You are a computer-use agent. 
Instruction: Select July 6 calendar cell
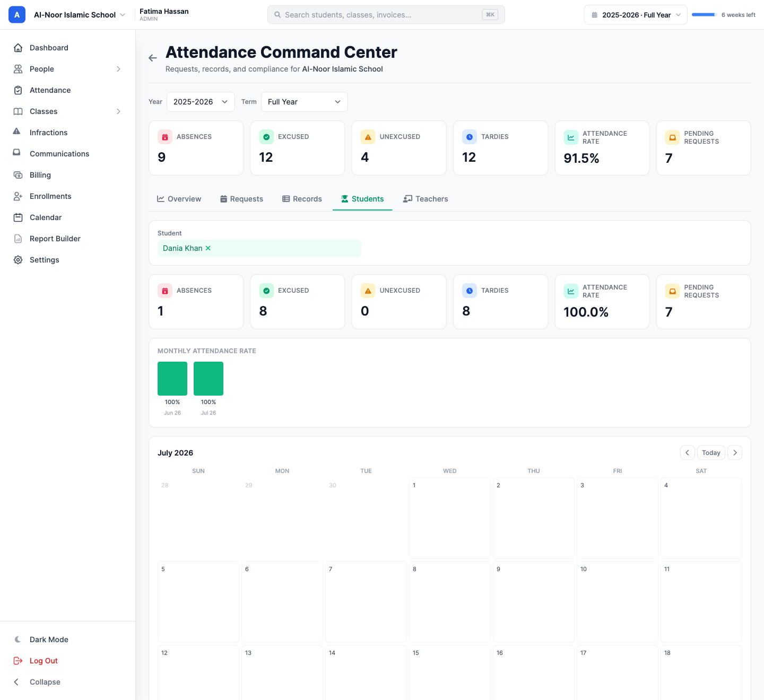tap(282, 602)
